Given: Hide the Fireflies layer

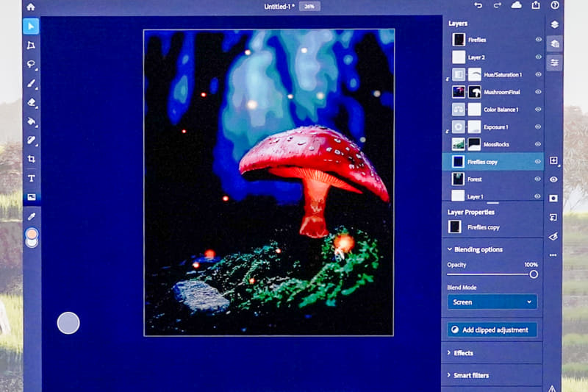Looking at the screenshot, I should tap(539, 40).
